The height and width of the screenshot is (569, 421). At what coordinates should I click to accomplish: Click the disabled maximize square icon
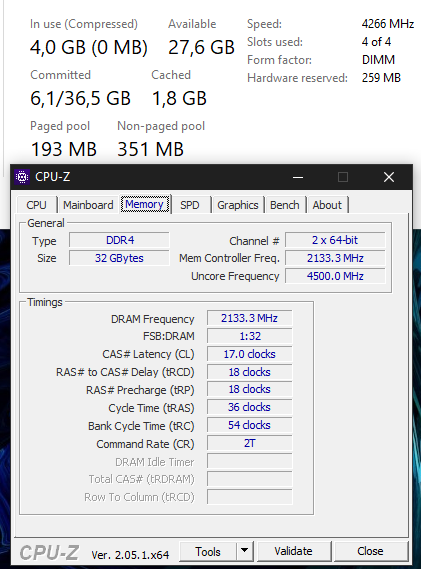pos(343,177)
